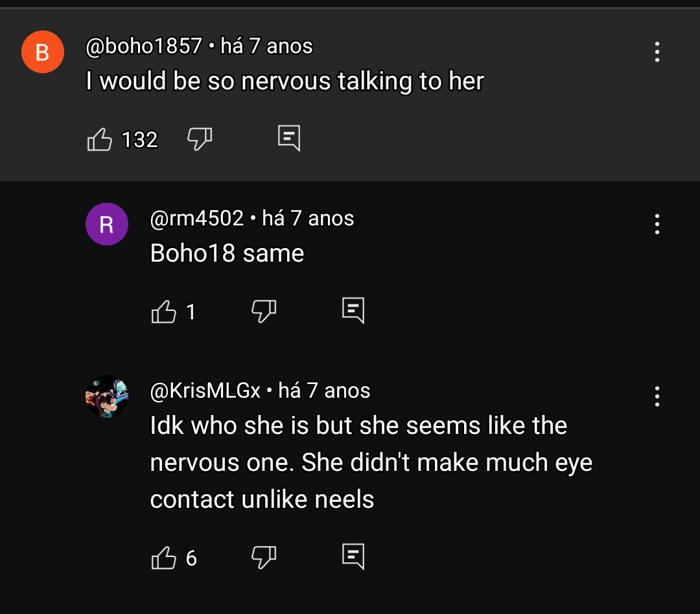This screenshot has width=700, height=614.
Task: Reply to @rm4502's comment
Action: coord(353,310)
